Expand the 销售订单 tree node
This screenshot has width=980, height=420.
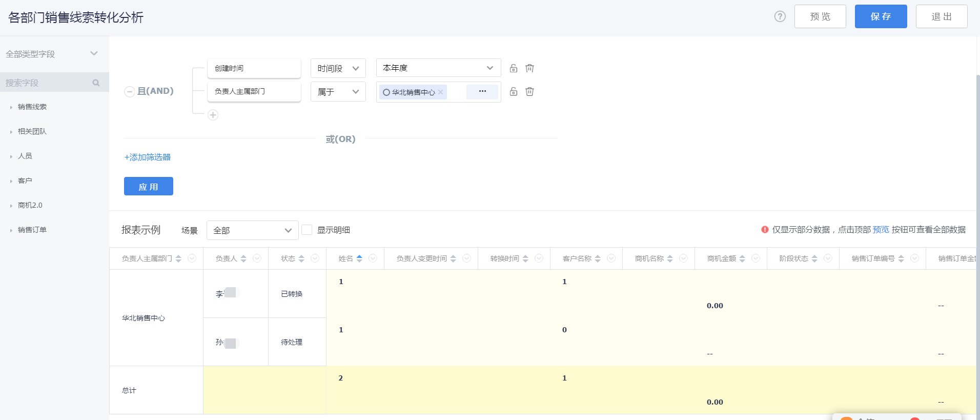coord(11,230)
